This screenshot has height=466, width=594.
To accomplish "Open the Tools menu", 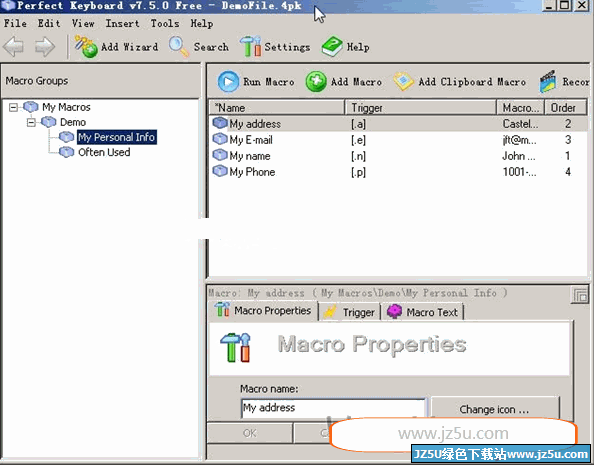I will click(x=165, y=23).
